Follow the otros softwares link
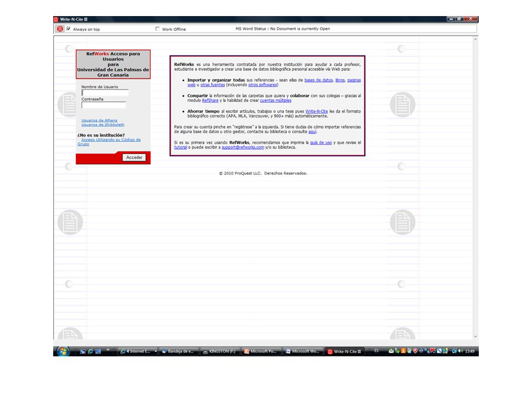The image size is (532, 399). point(263,85)
